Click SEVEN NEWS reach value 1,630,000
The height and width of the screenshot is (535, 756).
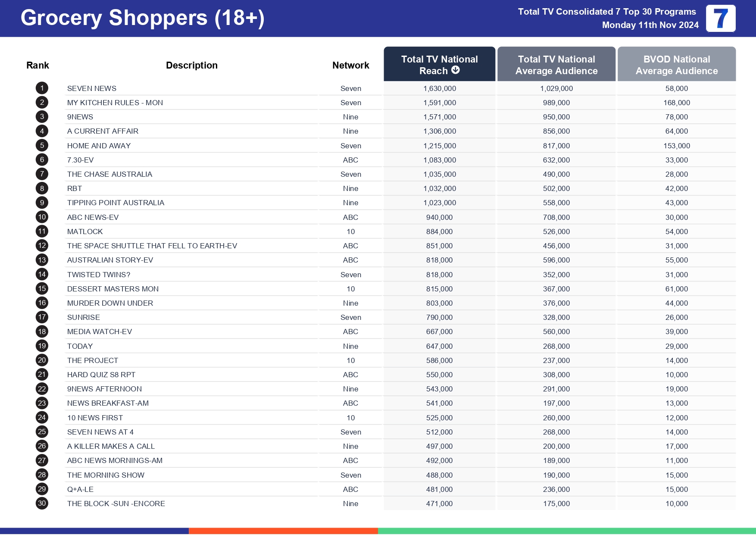(439, 88)
